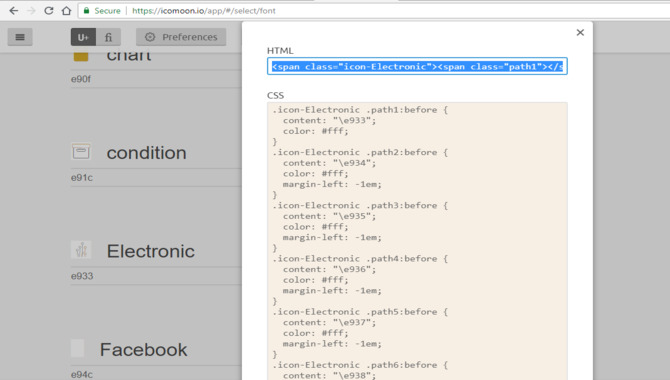Screen dimensions: 670x380
Task: Select the Electronic icon glyph
Action: [81, 250]
